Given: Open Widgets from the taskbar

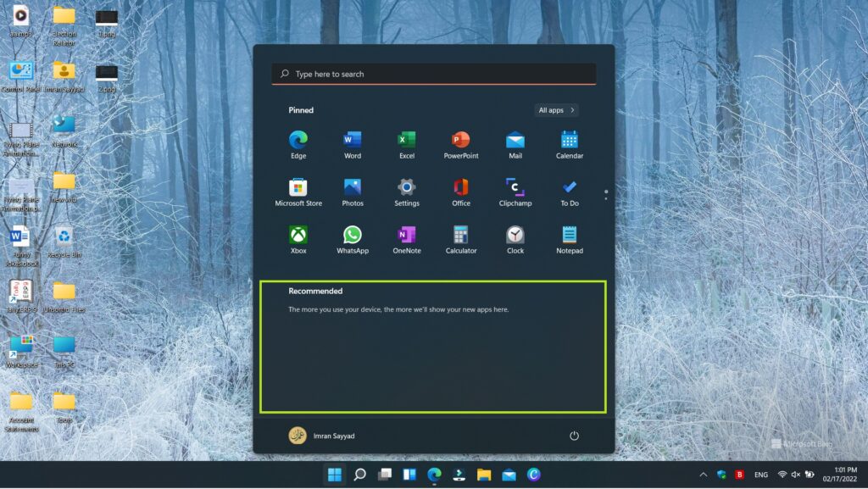Looking at the screenshot, I should [409, 475].
